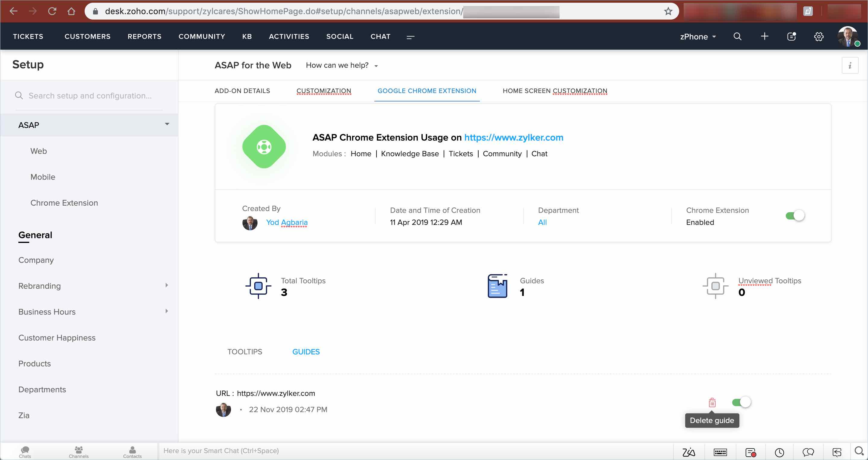This screenshot has height=460, width=868.
Task: Collapse the ASAP section in the sidebar
Action: (x=167, y=124)
